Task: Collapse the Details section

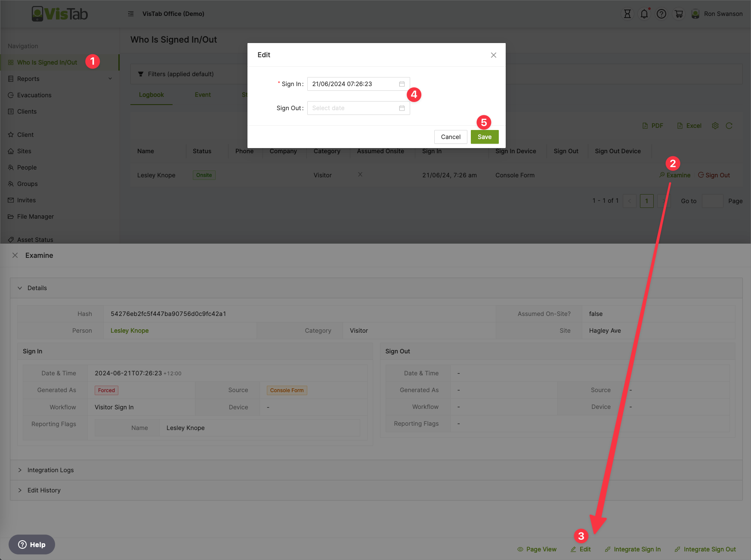Action: (x=20, y=288)
